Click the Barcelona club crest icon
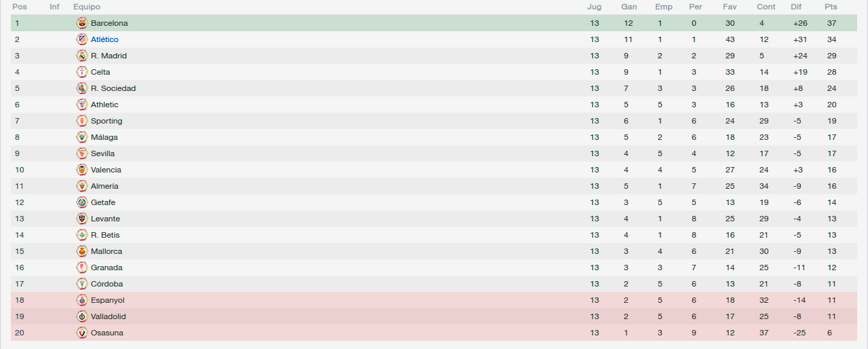 tap(82, 23)
